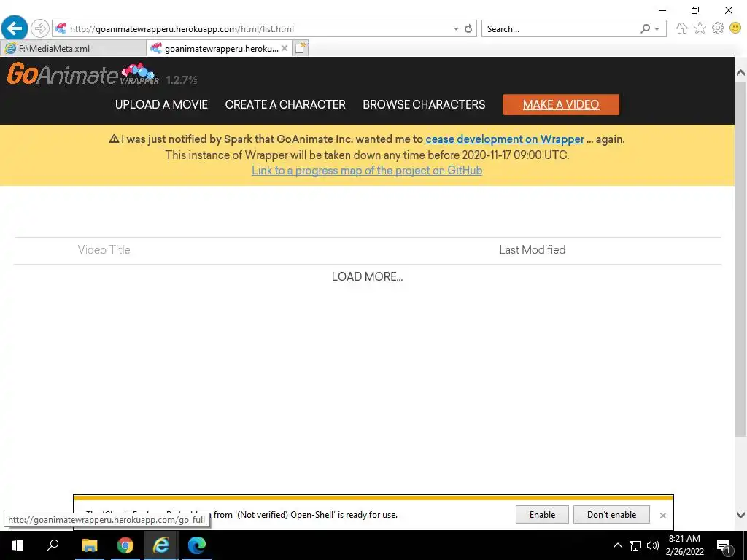Open Windows taskbar search

53,545
